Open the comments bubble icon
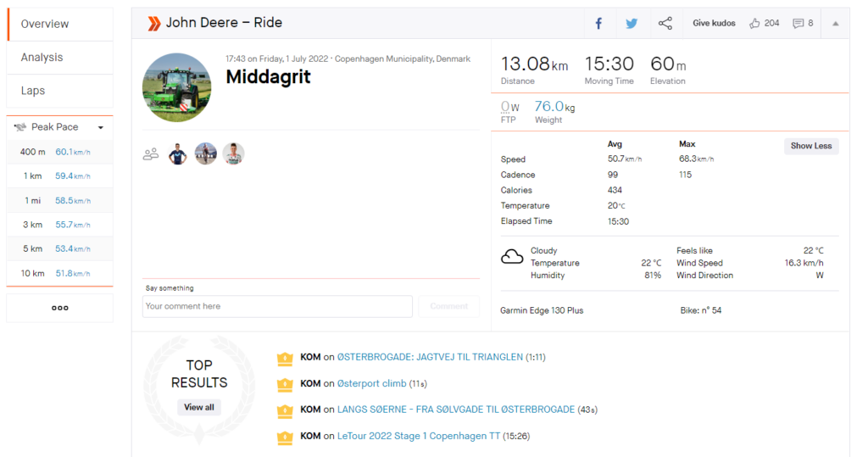 798,23
